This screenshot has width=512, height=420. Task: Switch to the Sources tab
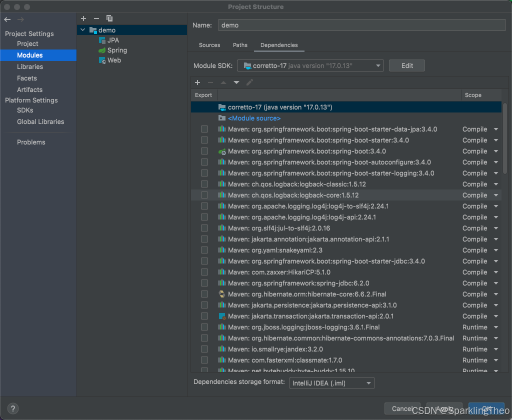click(209, 45)
